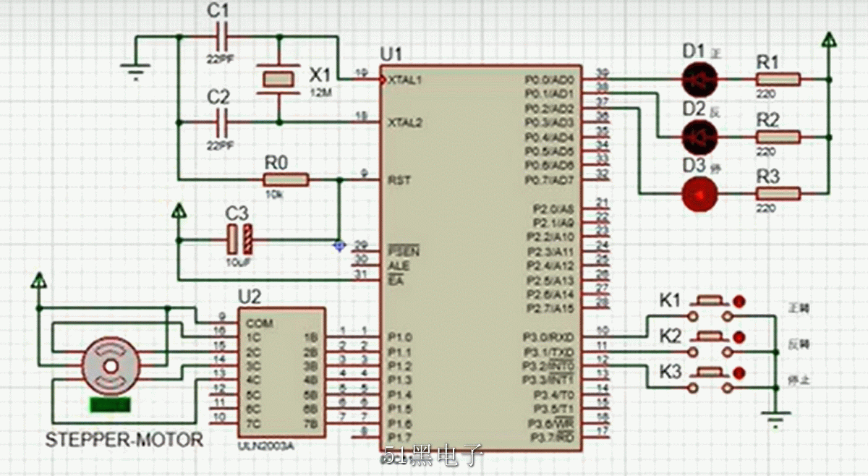Click the ALE pin label
The height and width of the screenshot is (476, 868).
[399, 265]
